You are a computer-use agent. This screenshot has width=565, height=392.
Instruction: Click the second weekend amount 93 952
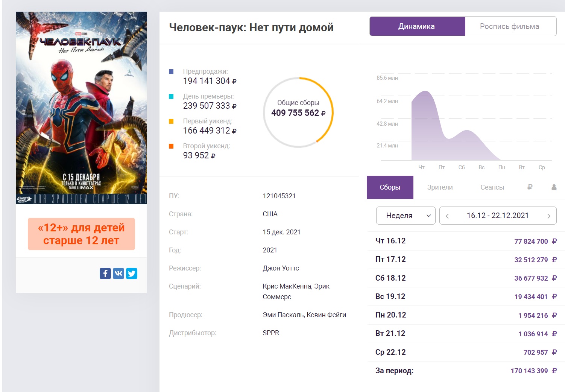click(196, 155)
